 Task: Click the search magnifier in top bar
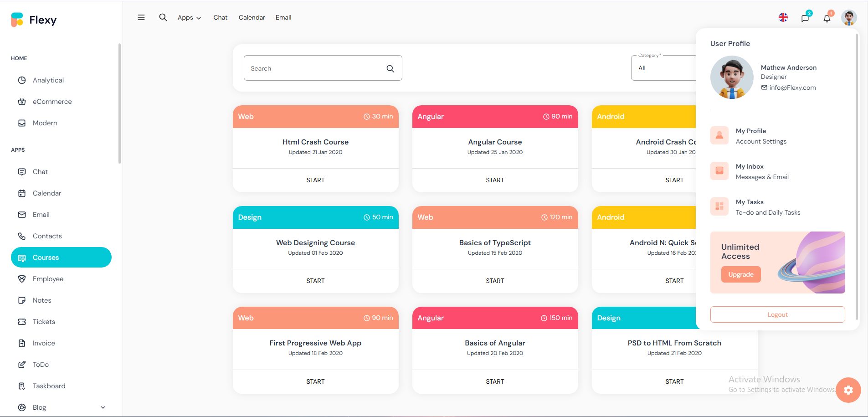tap(163, 17)
